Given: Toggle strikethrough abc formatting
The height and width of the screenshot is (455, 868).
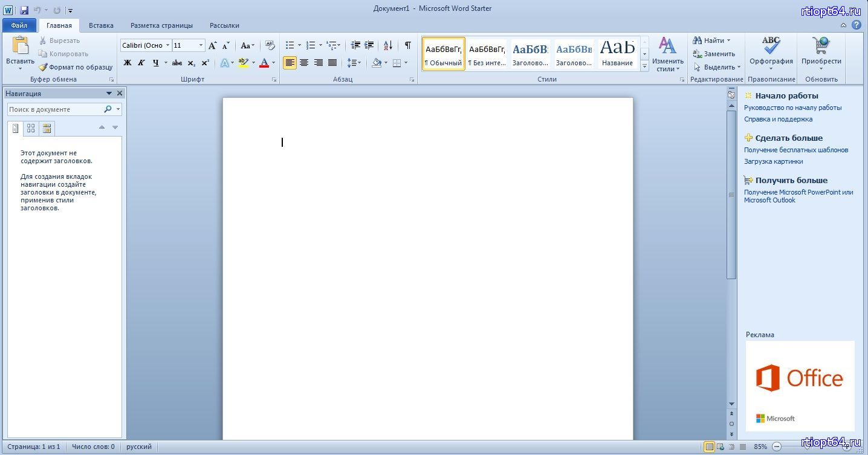Looking at the screenshot, I should click(x=177, y=63).
